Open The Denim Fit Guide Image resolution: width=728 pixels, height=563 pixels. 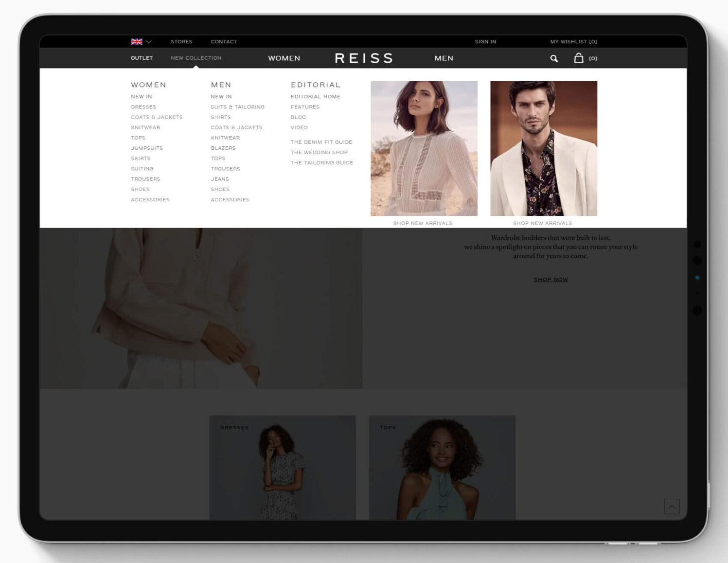pos(321,142)
